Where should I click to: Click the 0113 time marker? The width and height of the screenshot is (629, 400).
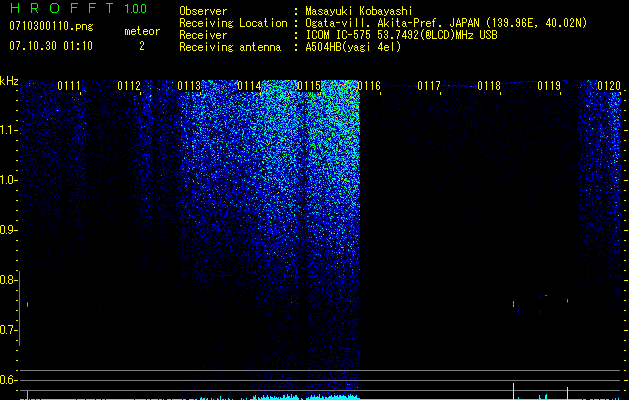point(189,86)
